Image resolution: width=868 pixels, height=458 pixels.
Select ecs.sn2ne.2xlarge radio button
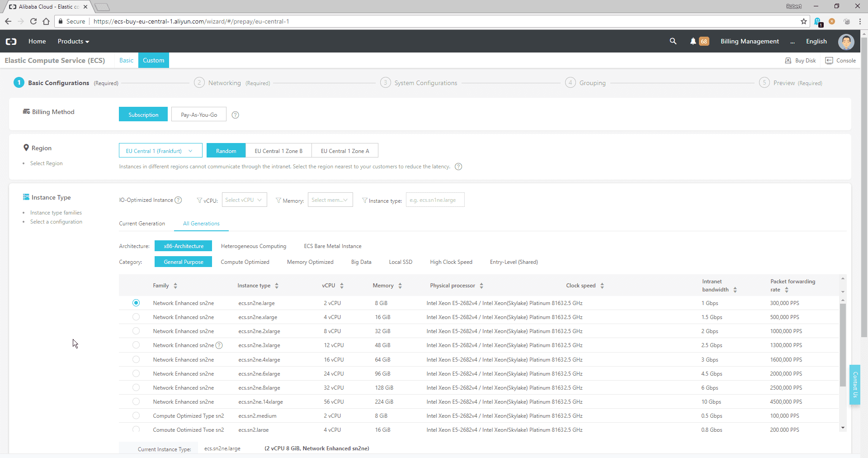click(136, 331)
